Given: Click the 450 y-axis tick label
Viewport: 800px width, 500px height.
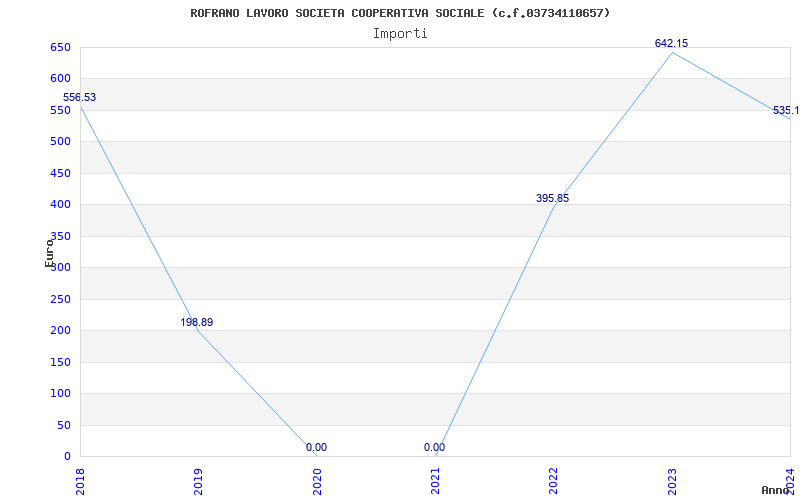Looking at the screenshot, I should (60, 173).
